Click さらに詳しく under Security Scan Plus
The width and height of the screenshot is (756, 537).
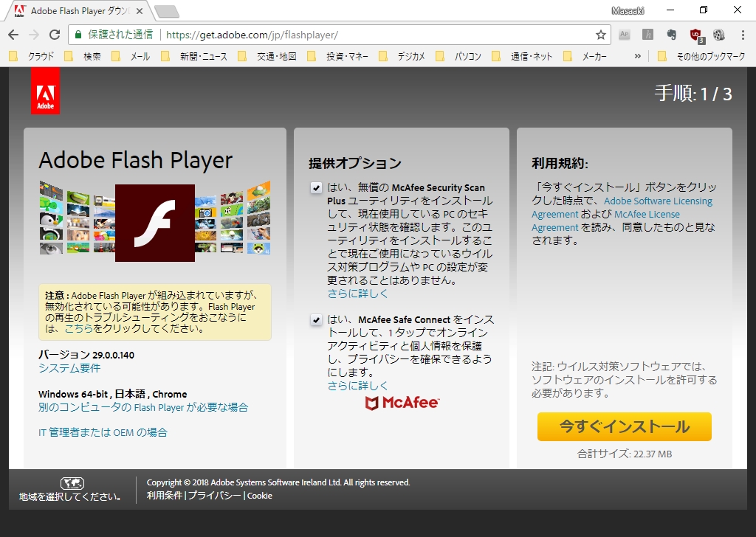(x=357, y=294)
